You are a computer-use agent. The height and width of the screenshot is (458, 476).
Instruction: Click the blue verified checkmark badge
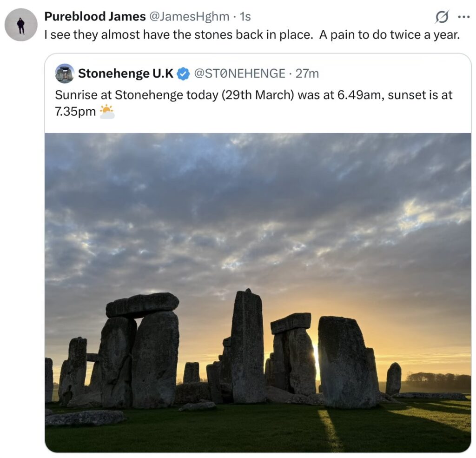184,73
